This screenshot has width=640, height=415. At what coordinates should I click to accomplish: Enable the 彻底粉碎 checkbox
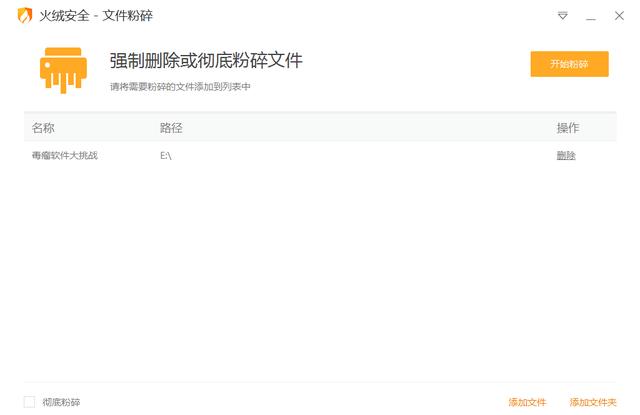click(29, 402)
